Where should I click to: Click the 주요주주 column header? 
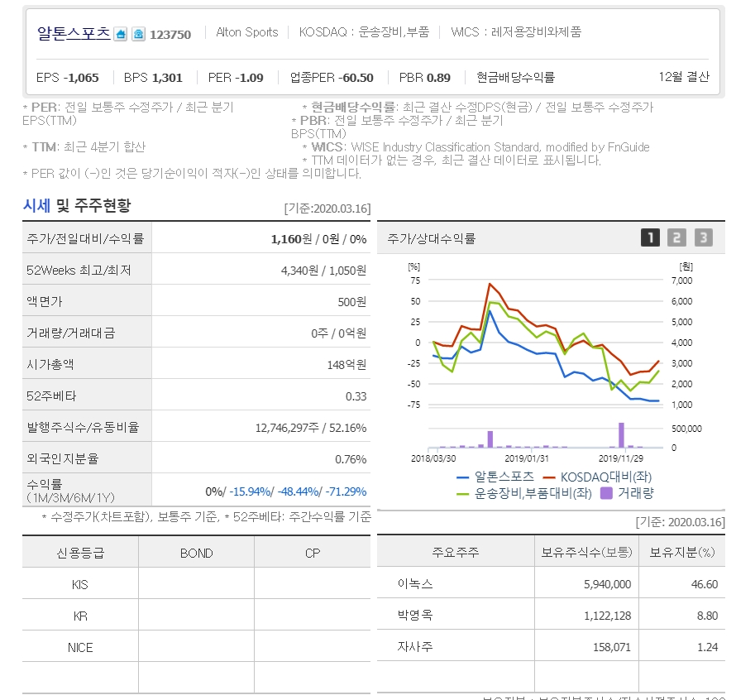[x=456, y=552]
